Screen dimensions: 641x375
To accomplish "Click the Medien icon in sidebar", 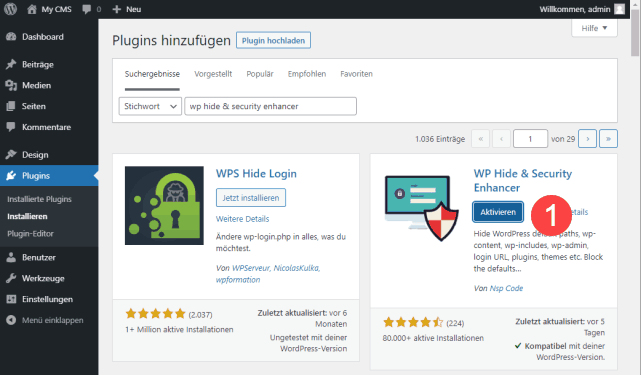I will click(x=11, y=85).
